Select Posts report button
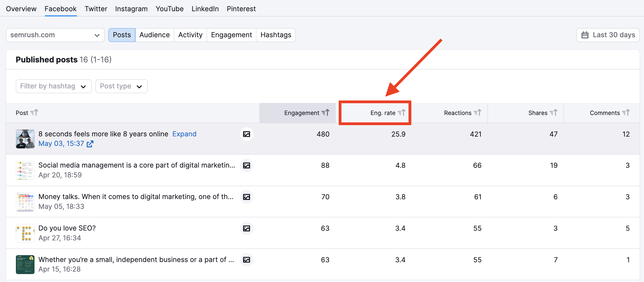The height and width of the screenshot is (282, 644). click(x=122, y=35)
